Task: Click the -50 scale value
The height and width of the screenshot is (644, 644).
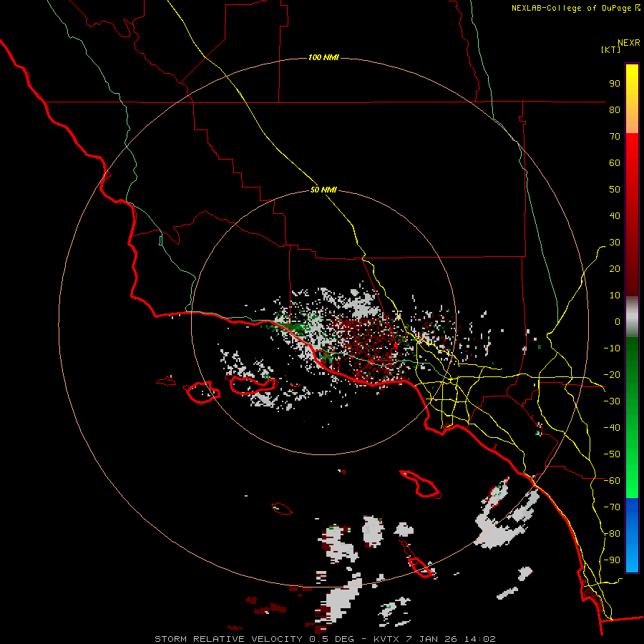Action: click(612, 454)
